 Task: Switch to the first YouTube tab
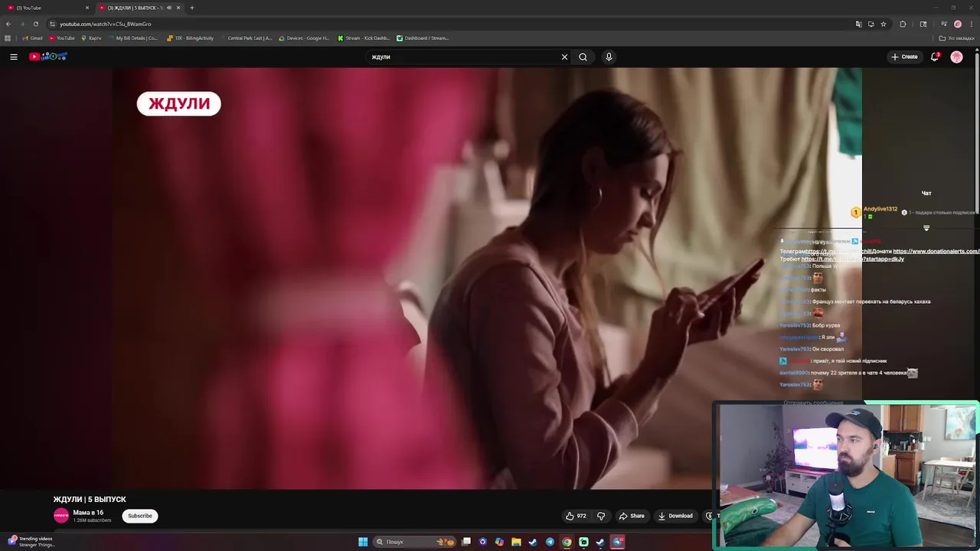[x=46, y=8]
